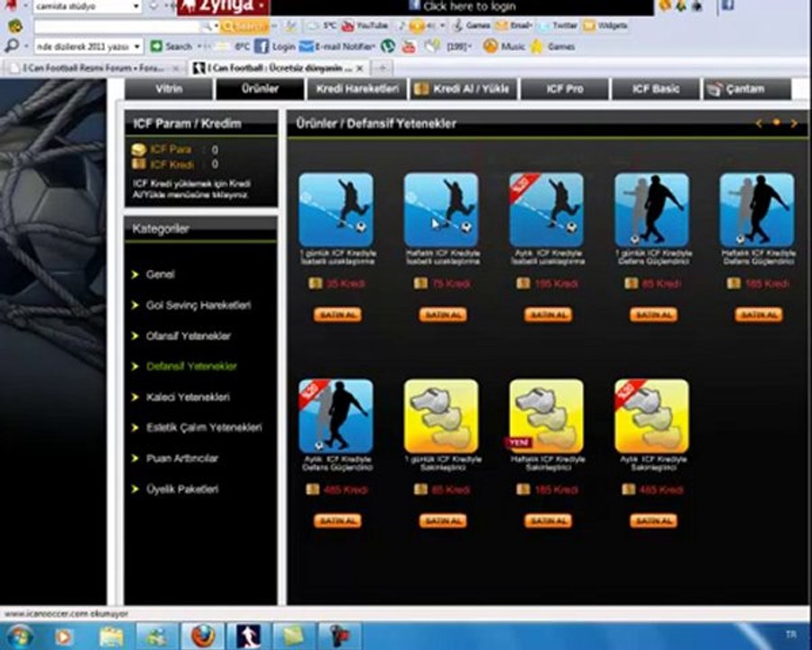Click the orange Search button in the toolbar
The image size is (812, 650).
point(245,26)
